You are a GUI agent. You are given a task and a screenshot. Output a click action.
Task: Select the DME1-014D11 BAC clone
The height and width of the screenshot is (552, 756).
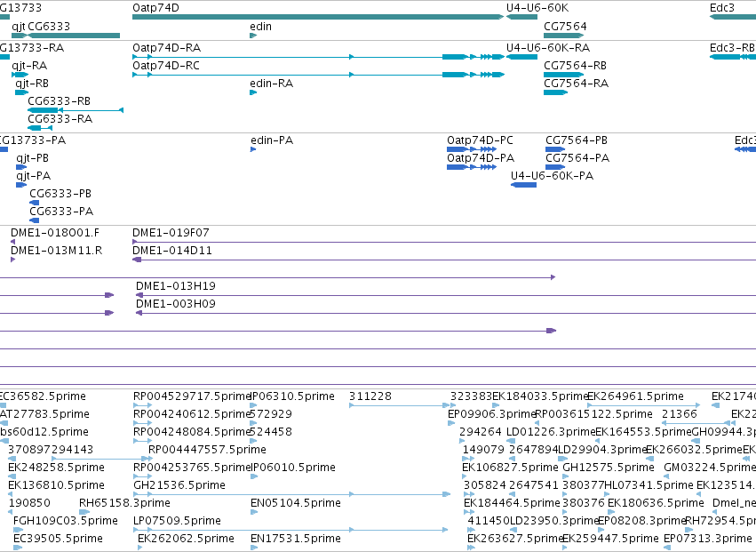pos(444,260)
